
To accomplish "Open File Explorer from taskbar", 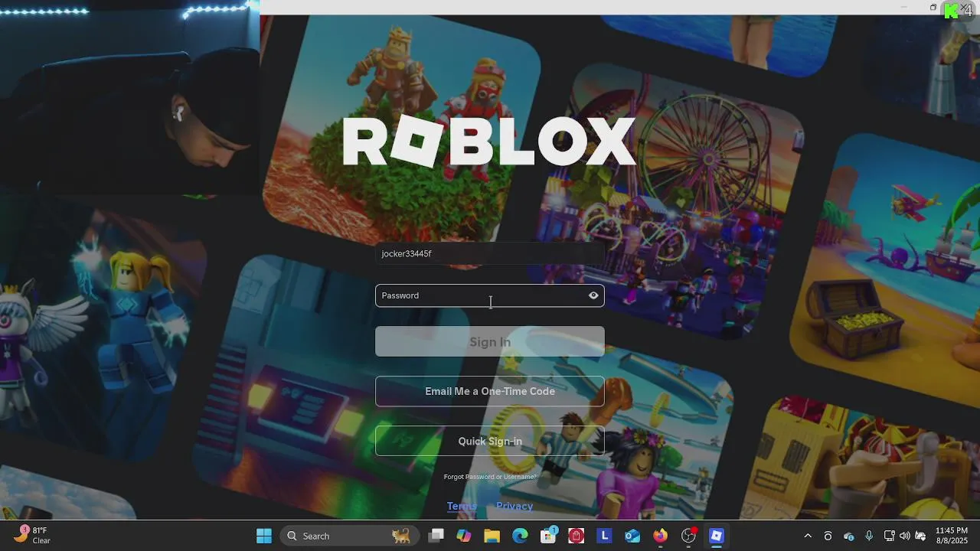I will click(492, 536).
